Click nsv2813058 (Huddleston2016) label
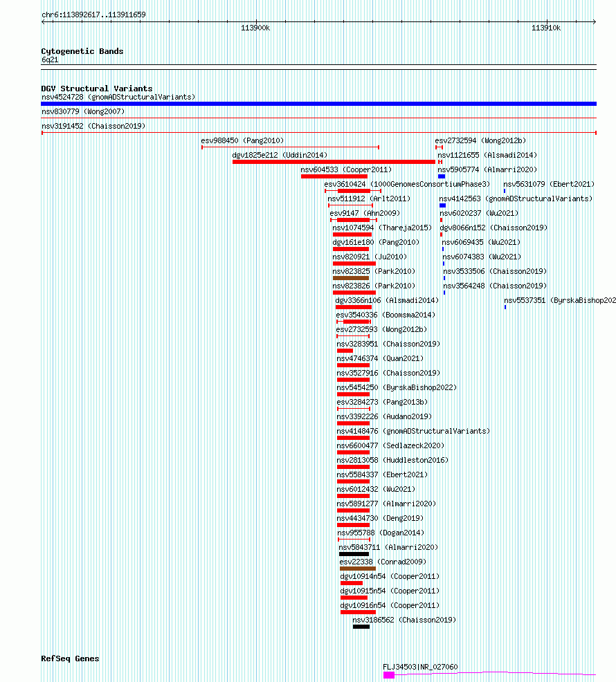Screen dimensions: 616x682 pyautogui.click(x=392, y=460)
